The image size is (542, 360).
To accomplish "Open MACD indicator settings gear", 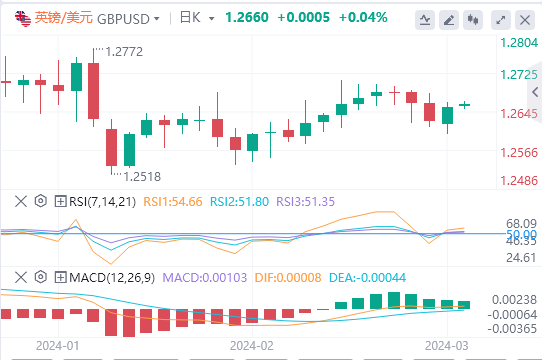I will [x=40, y=277].
